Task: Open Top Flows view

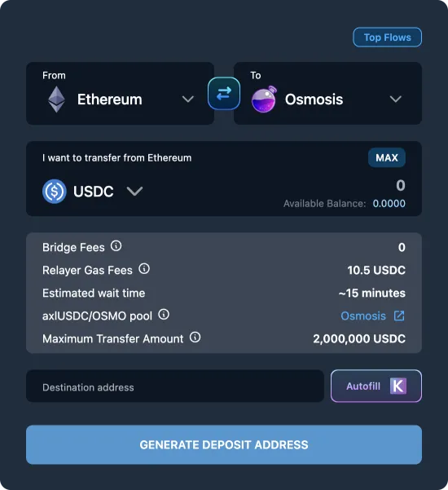Action: pyautogui.click(x=388, y=38)
